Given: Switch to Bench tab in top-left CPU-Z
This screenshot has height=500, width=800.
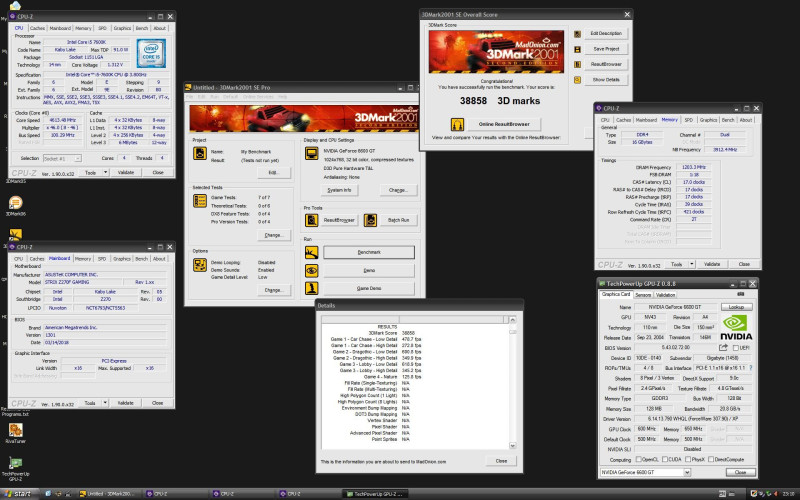Looking at the screenshot, I should coord(142,29).
